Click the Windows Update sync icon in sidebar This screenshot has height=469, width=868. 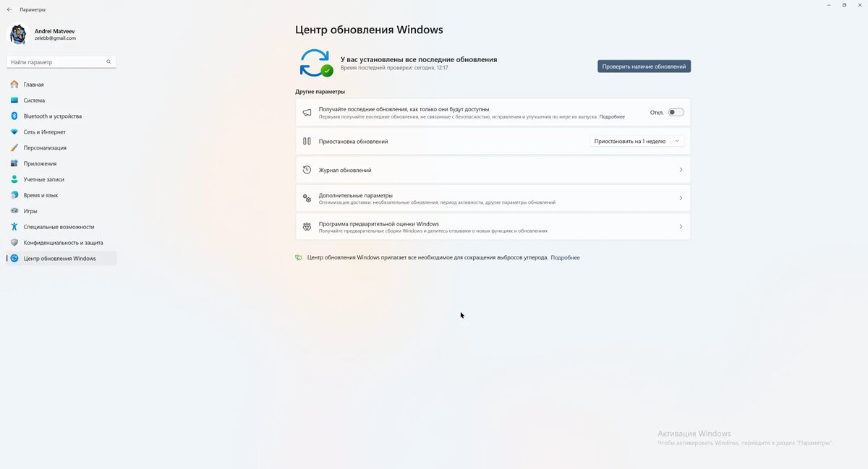(x=14, y=259)
